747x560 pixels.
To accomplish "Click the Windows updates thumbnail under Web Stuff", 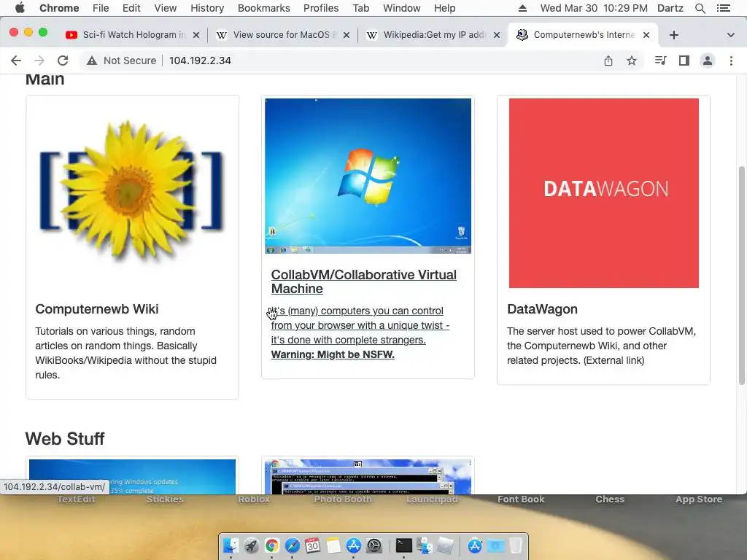I will click(x=132, y=477).
